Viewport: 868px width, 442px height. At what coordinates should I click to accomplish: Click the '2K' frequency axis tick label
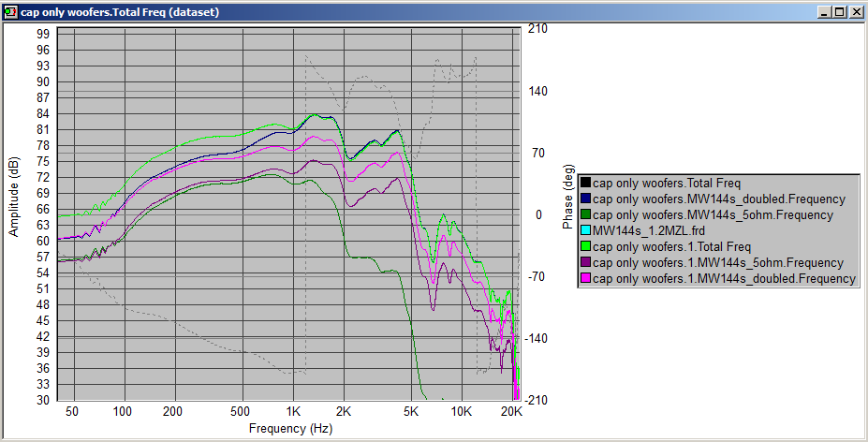(344, 411)
